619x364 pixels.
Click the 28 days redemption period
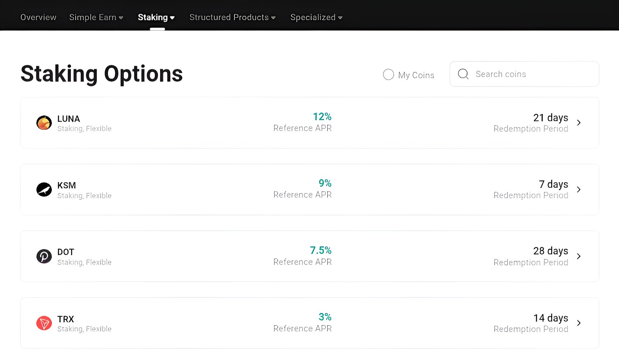pos(551,251)
